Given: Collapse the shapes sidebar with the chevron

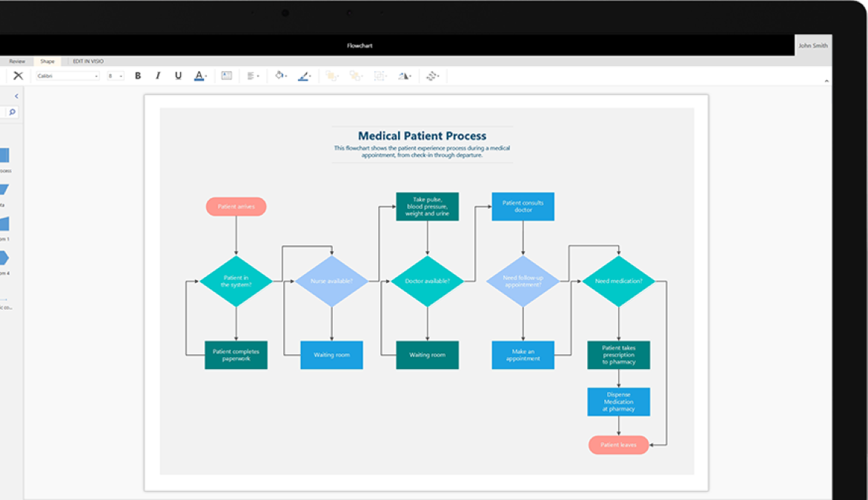Looking at the screenshot, I should (x=16, y=96).
